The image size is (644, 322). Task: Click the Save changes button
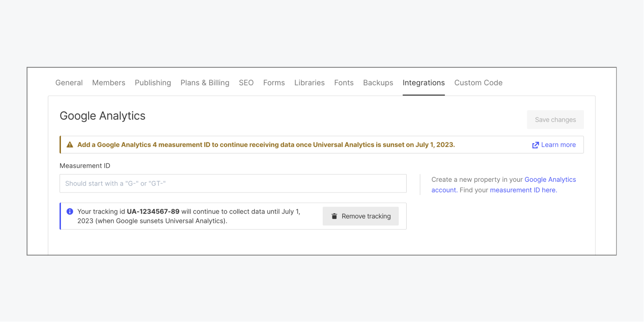click(x=555, y=120)
